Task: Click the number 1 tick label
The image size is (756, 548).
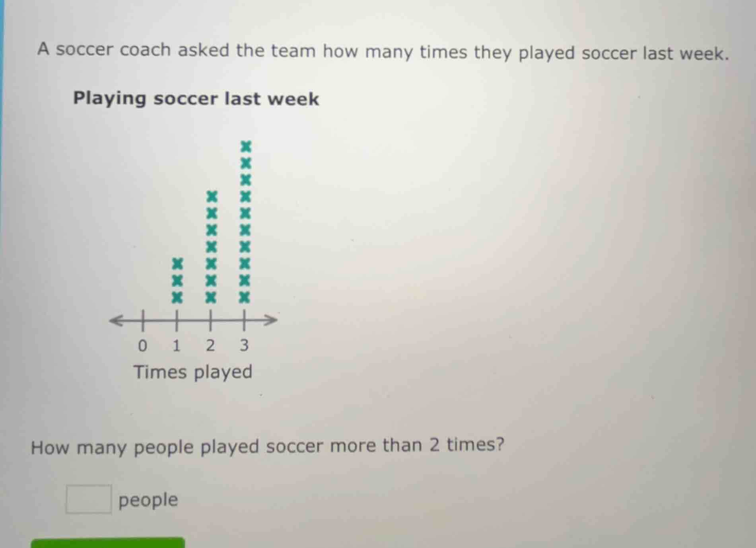Action: (177, 346)
